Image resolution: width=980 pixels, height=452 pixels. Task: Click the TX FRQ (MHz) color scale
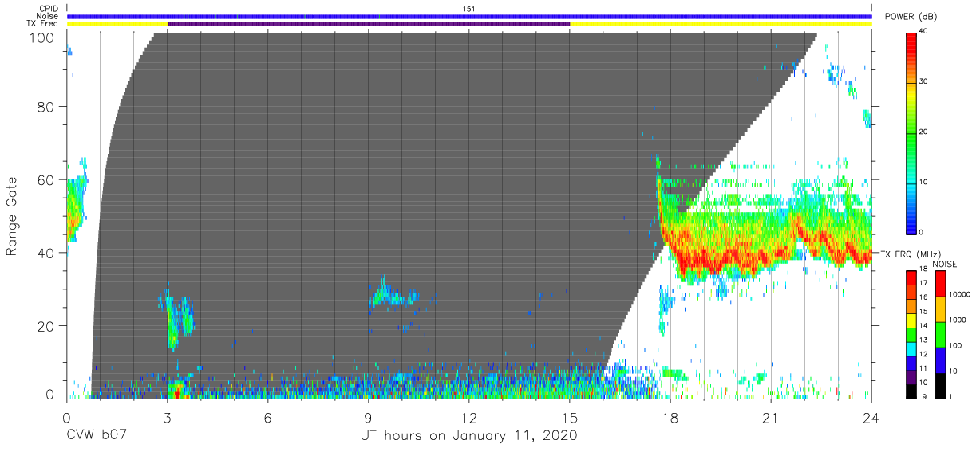point(911,334)
